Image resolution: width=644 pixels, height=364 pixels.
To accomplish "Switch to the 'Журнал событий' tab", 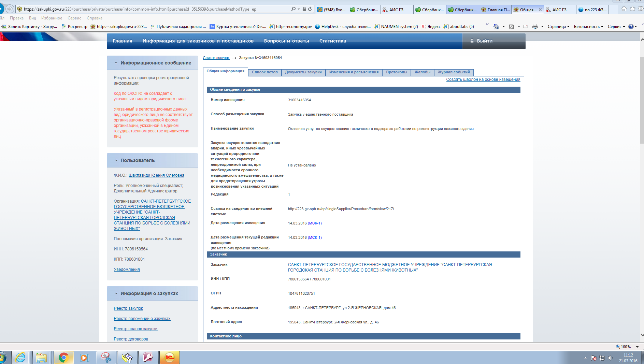I will 454,72.
